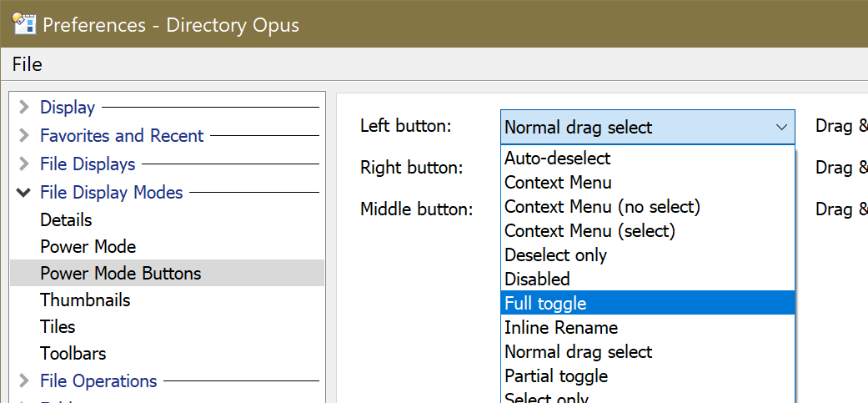Screen dimensions: 868x403
Task: Click the Middle button label
Action: 416,209
